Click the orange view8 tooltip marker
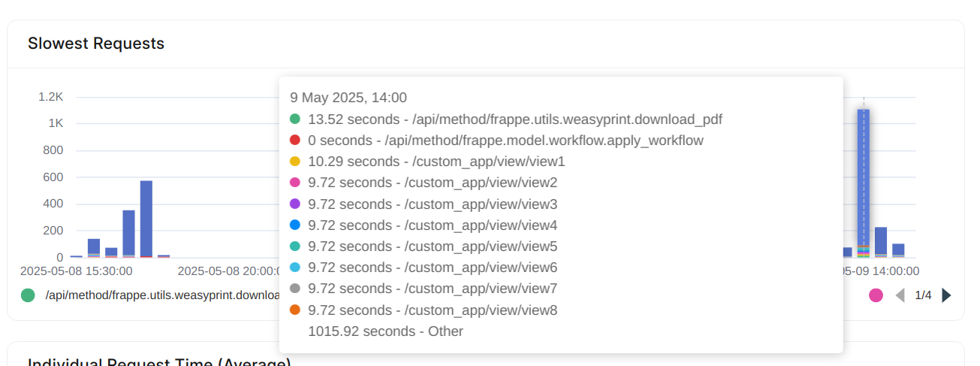The image size is (980, 366). (295, 310)
